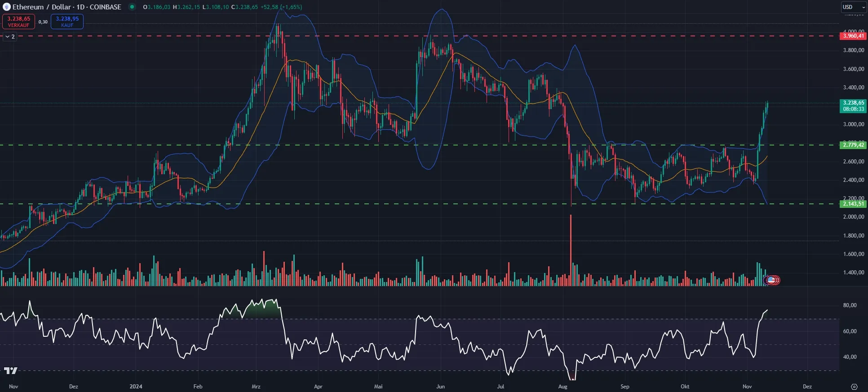Click the 3.800,00 price scale label

pyautogui.click(x=854, y=50)
